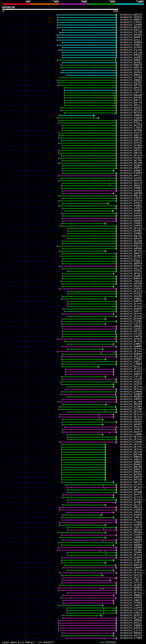This screenshot has height=644, width=146.
Task: Click the UniRef100_C0LIR5 label
Action: (131, 32)
